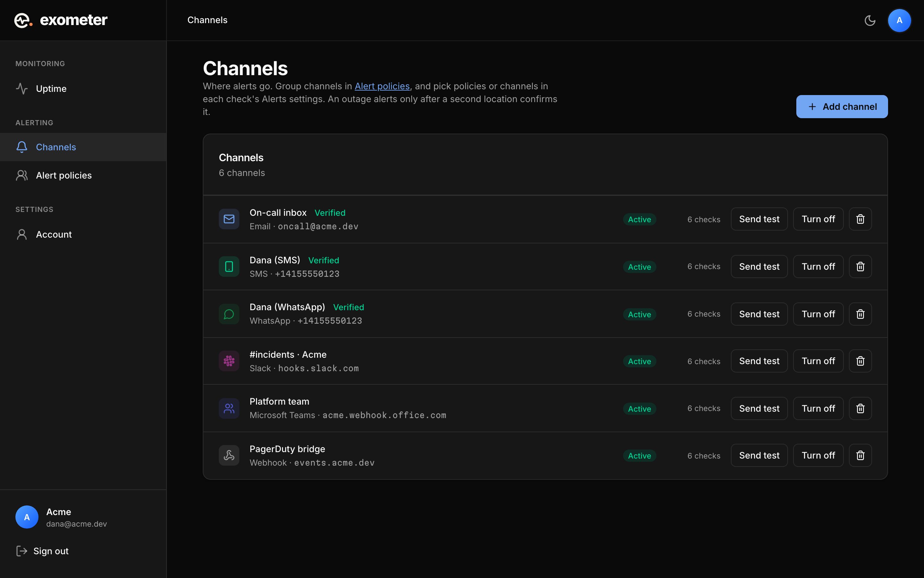Image resolution: width=924 pixels, height=578 pixels.
Task: Follow the Alert policies link in description
Action: coord(382,86)
